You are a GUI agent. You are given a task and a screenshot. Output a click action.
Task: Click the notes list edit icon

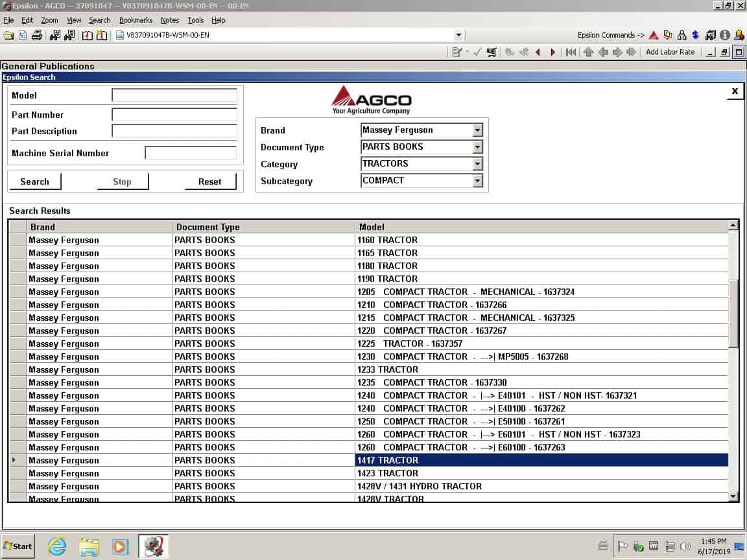457,52
